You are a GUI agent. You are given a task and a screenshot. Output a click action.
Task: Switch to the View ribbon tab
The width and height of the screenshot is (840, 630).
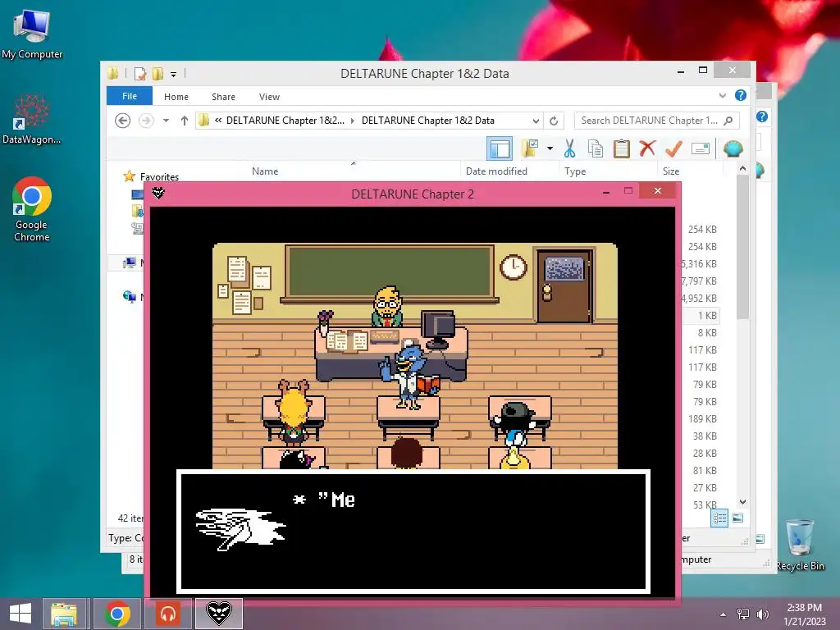click(269, 97)
